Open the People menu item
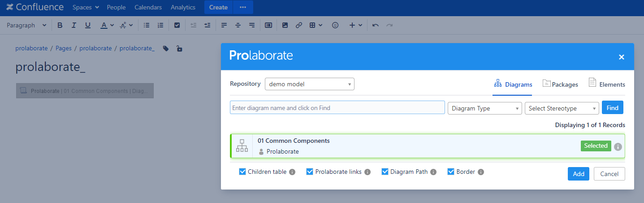The width and height of the screenshot is (644, 203). coord(116,7)
